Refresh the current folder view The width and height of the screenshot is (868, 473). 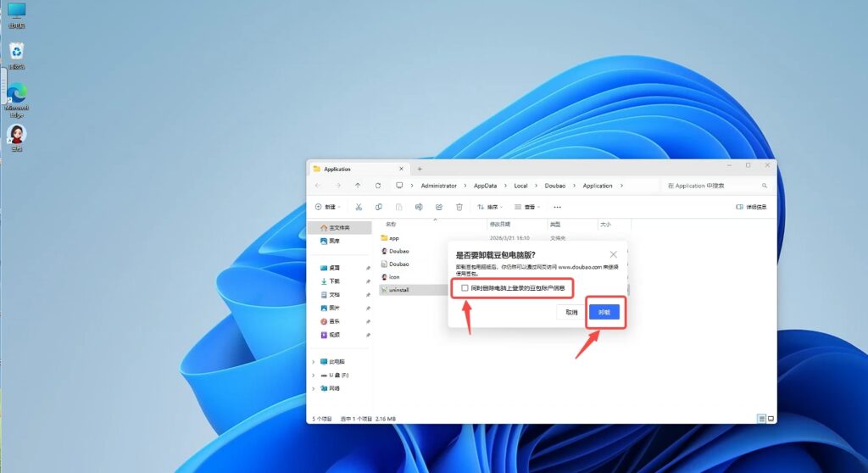[x=377, y=186]
